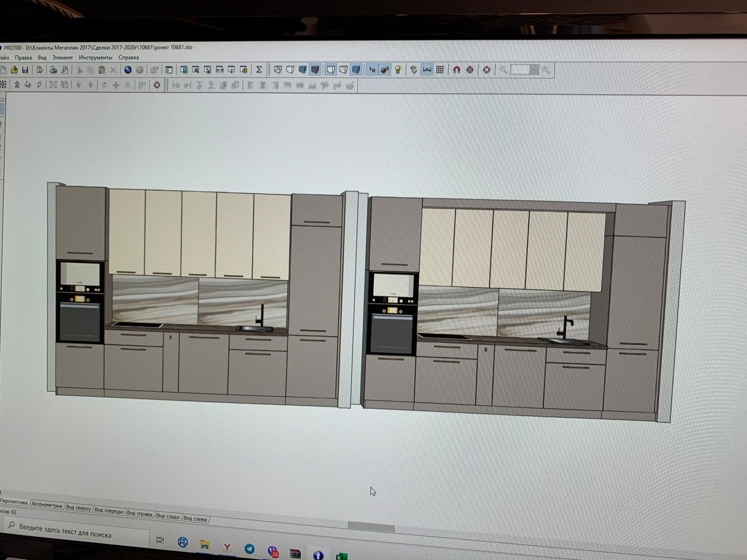Toggle the grid display button
The width and height of the screenshot is (747, 560).
[440, 70]
